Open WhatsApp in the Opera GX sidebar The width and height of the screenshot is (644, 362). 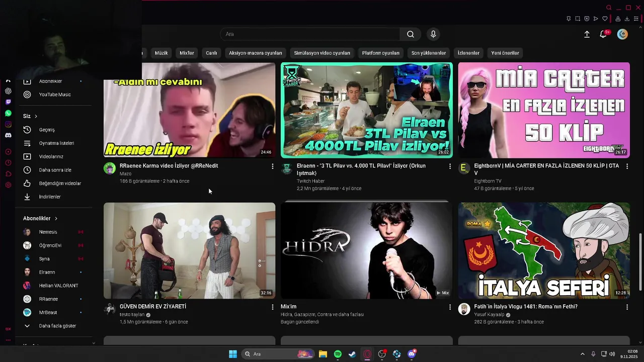(x=8, y=113)
